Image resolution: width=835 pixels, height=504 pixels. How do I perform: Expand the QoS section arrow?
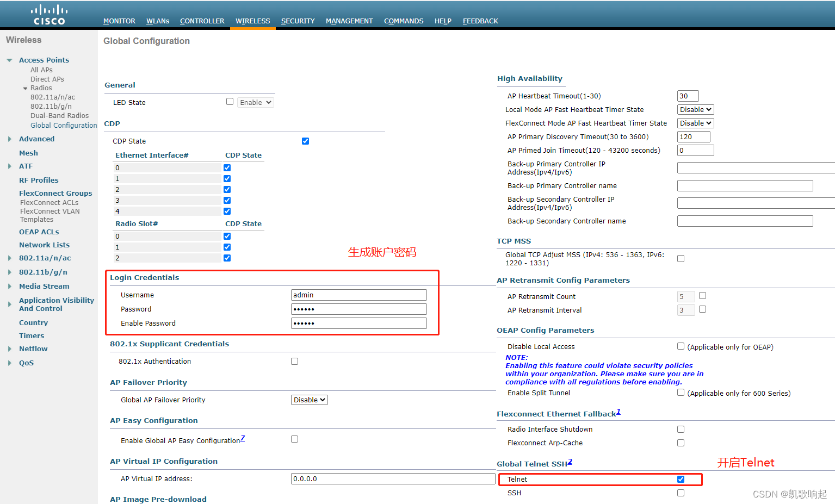coord(9,363)
